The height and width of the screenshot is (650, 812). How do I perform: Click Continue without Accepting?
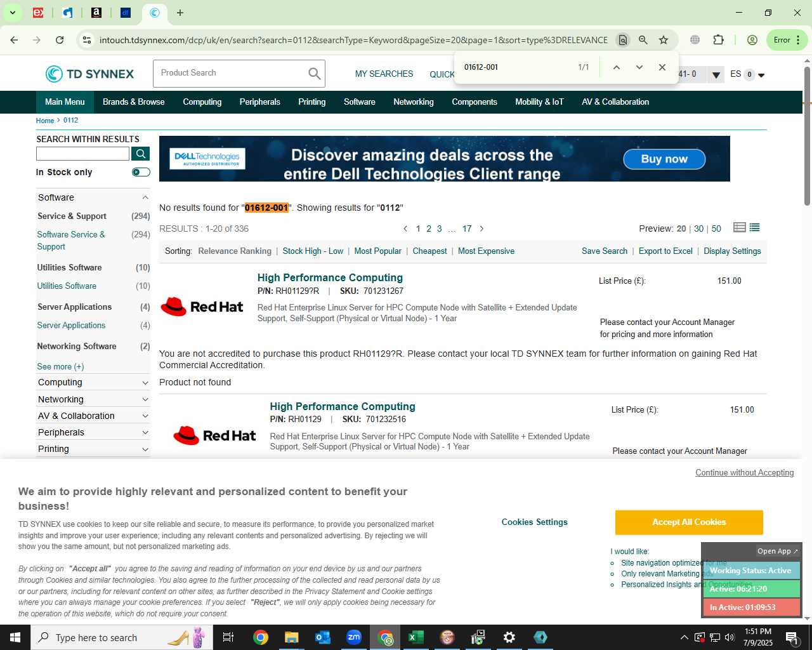[745, 473]
